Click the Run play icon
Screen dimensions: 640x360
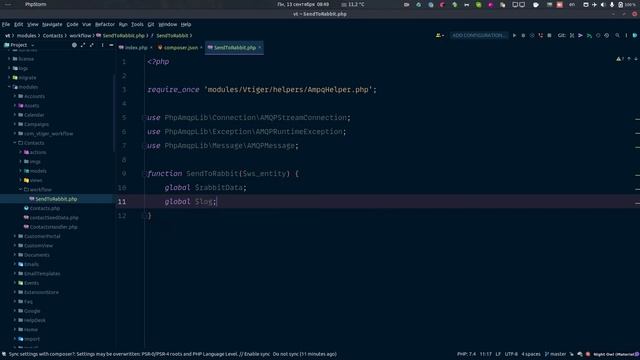point(514,36)
